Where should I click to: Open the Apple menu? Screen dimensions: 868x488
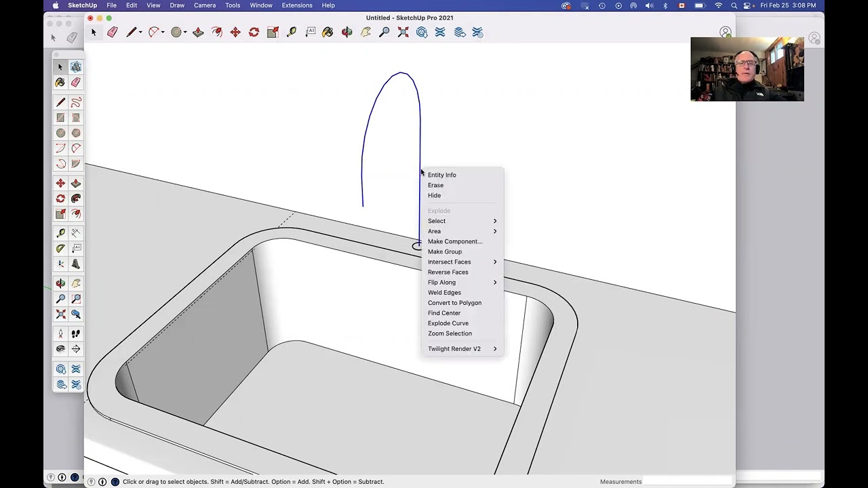(56, 5)
